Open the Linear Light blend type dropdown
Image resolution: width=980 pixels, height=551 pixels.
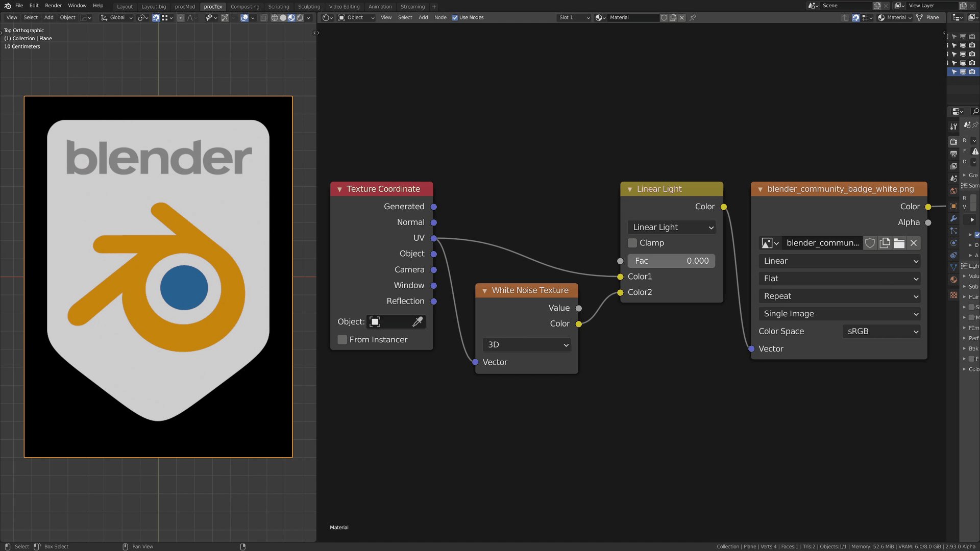(x=671, y=227)
